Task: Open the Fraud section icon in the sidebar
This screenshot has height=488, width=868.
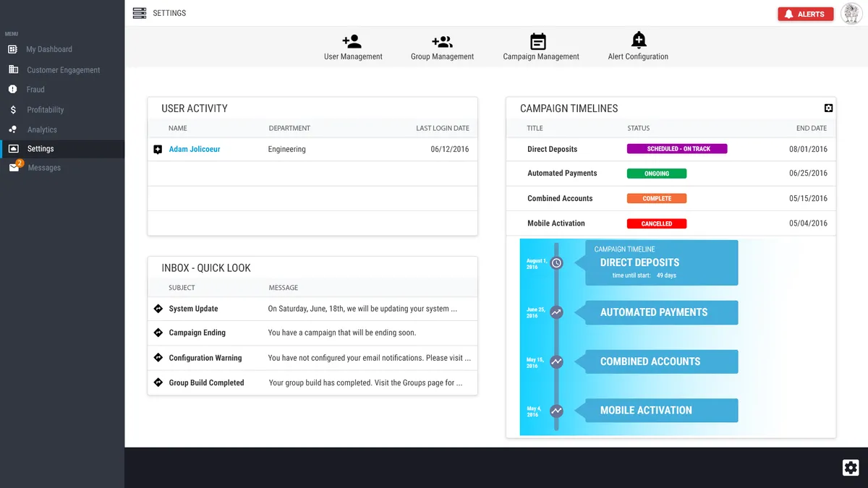Action: pos(13,90)
